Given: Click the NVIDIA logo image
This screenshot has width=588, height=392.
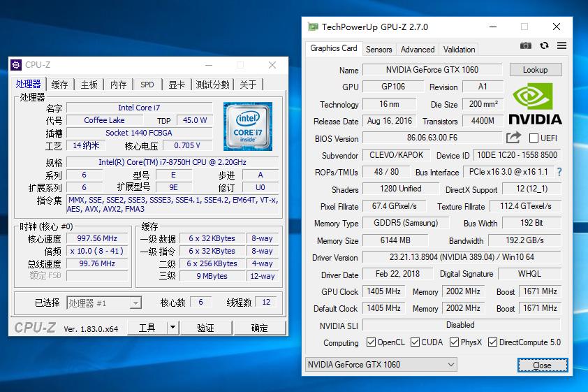Looking at the screenshot, I should (534, 104).
